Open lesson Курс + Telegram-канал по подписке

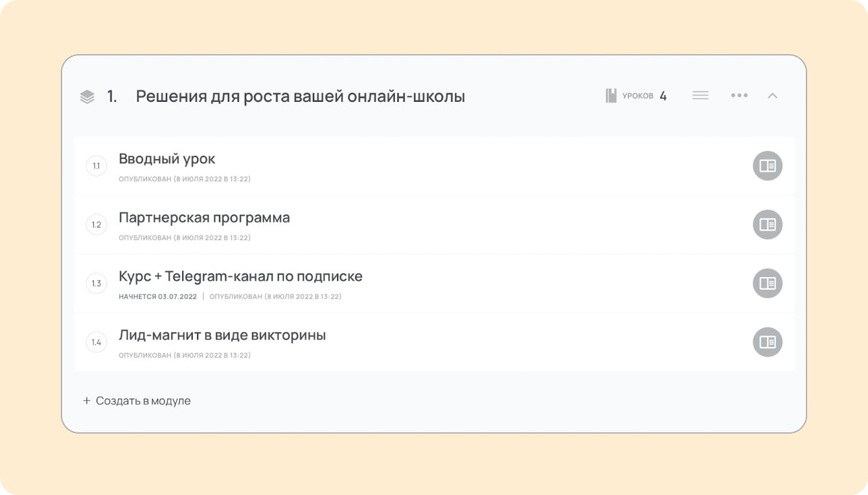click(x=241, y=276)
